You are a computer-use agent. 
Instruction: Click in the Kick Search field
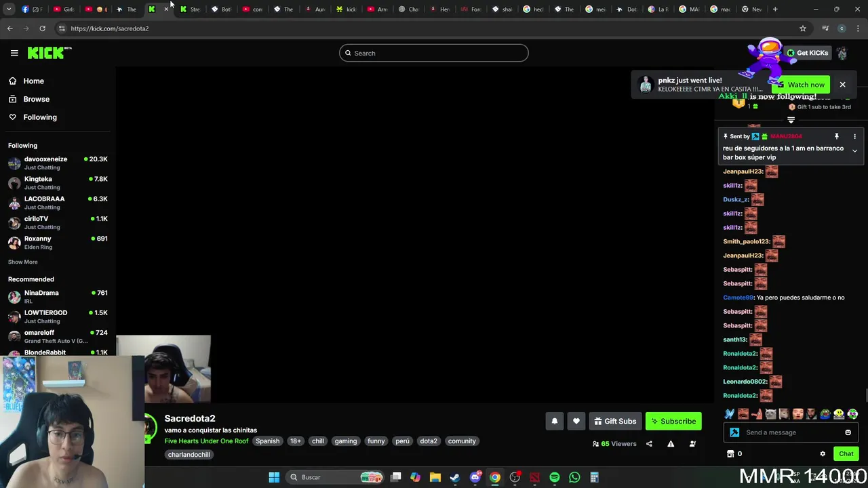434,53
